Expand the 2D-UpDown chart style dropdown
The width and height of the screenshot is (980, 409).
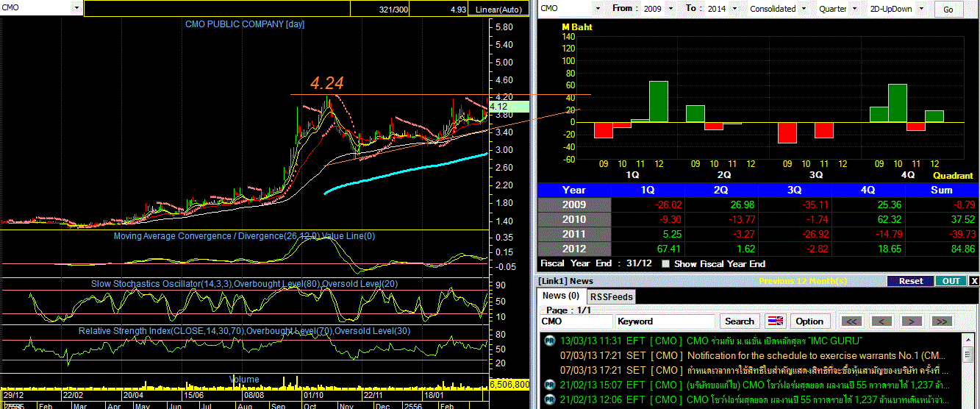(920, 9)
